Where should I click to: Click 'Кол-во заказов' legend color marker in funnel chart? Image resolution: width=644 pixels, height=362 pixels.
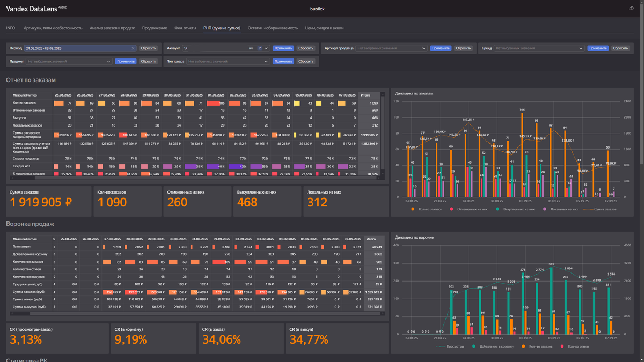pyautogui.click(x=524, y=347)
